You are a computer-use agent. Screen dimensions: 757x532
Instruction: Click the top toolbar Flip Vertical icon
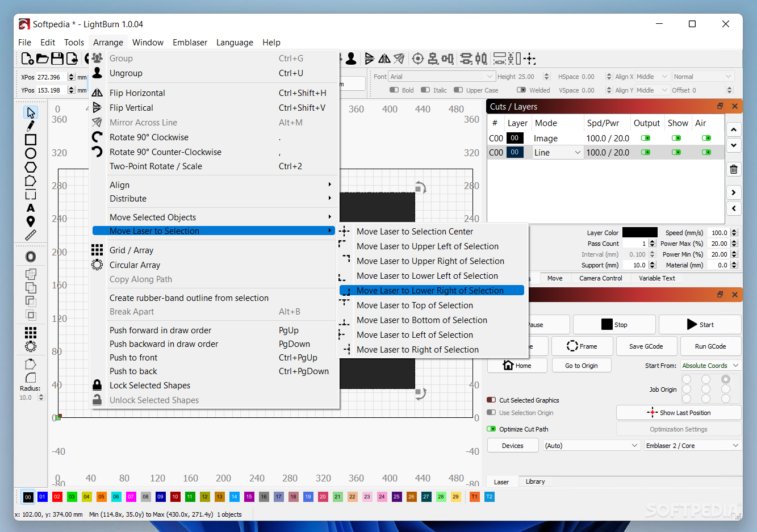[370, 58]
